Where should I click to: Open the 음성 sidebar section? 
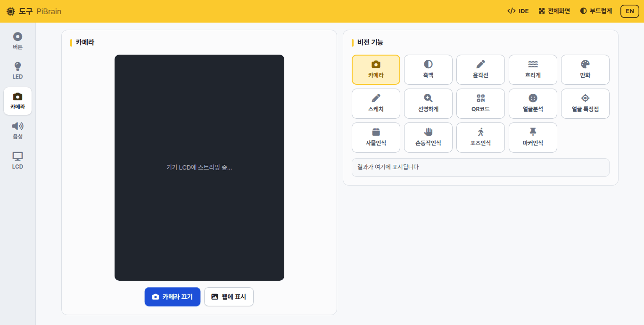(17, 130)
